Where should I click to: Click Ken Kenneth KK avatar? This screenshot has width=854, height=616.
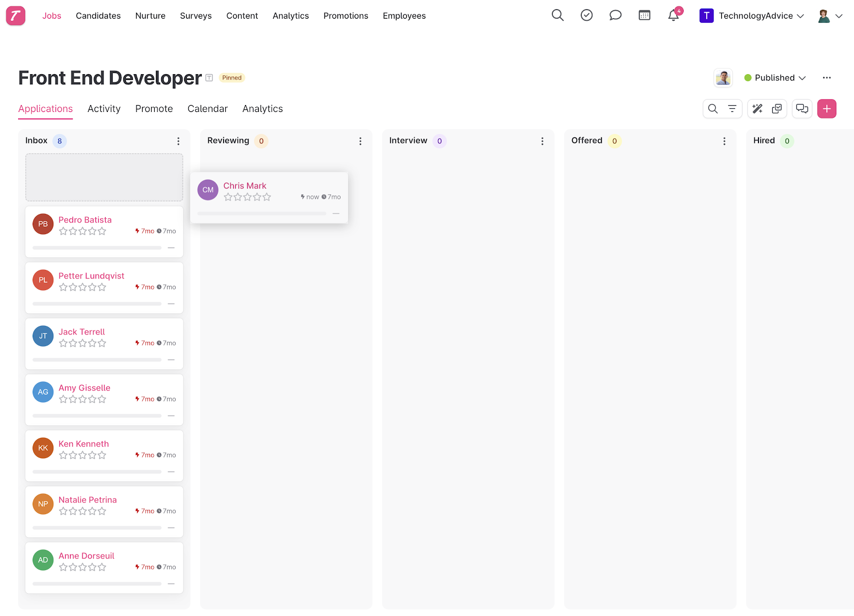pyautogui.click(x=43, y=448)
